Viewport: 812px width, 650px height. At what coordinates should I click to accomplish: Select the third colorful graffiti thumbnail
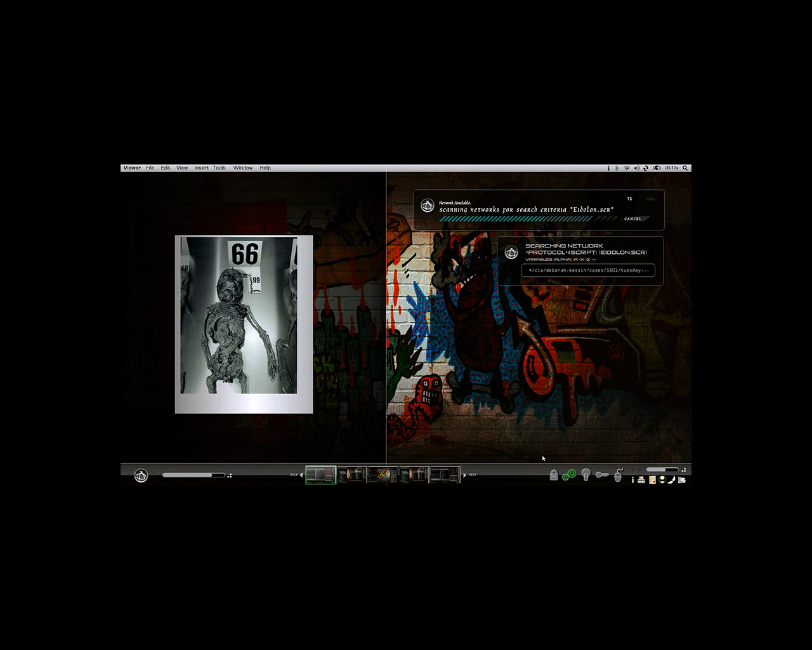click(x=383, y=475)
